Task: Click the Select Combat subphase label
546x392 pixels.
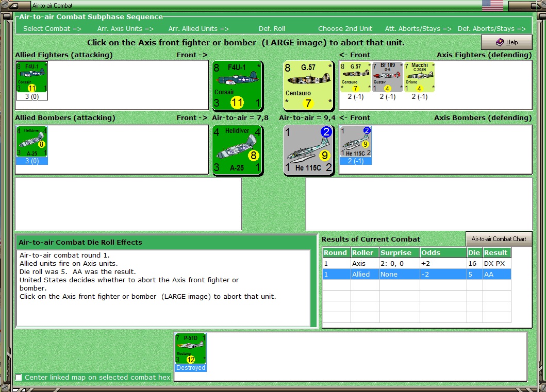Action: pos(52,29)
